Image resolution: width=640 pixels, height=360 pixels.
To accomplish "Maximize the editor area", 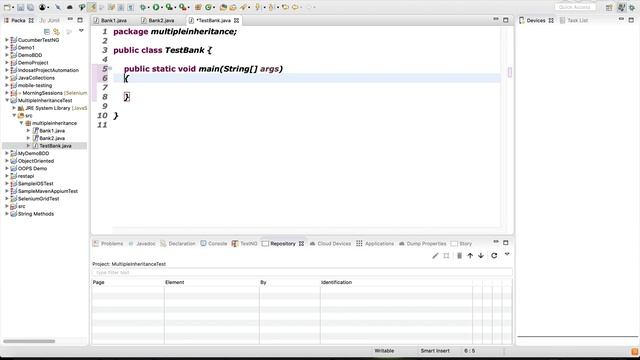I will pos(506,20).
